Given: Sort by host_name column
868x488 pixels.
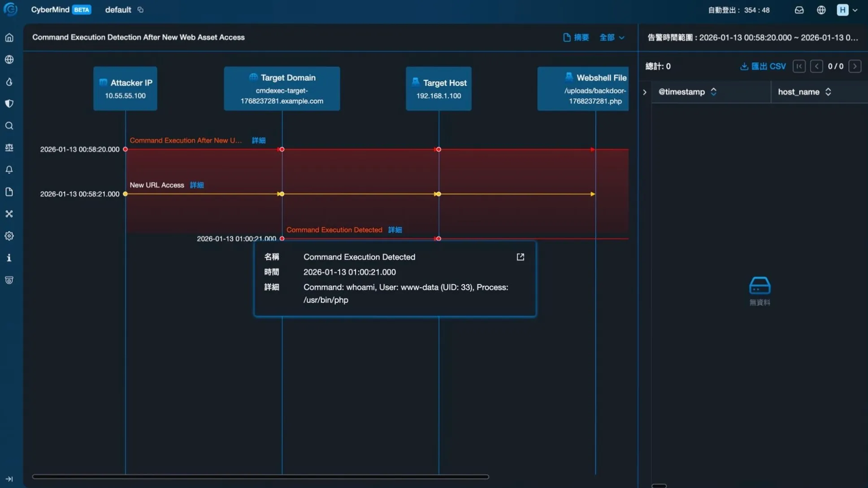Looking at the screenshot, I should tap(828, 92).
